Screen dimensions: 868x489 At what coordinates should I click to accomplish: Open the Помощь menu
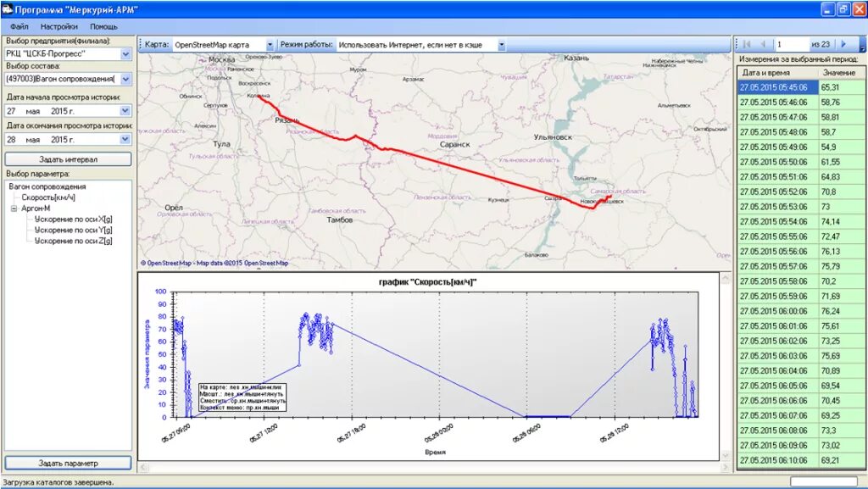(103, 26)
